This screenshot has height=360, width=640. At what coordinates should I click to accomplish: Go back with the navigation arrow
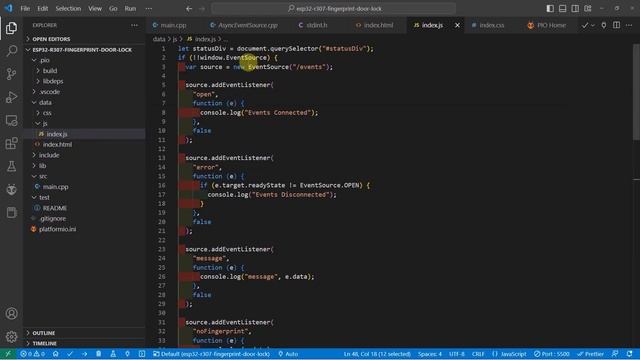[x=189, y=9]
